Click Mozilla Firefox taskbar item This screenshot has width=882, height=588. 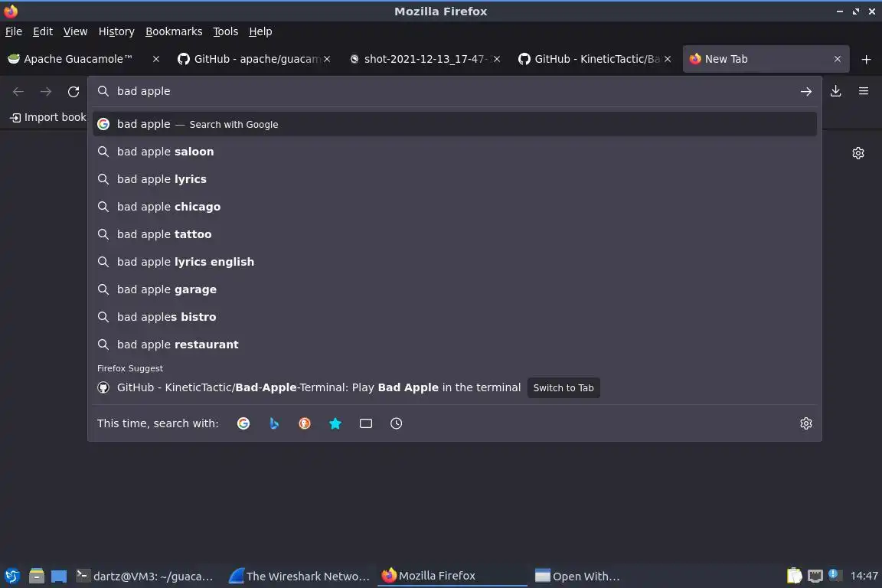(x=452, y=576)
